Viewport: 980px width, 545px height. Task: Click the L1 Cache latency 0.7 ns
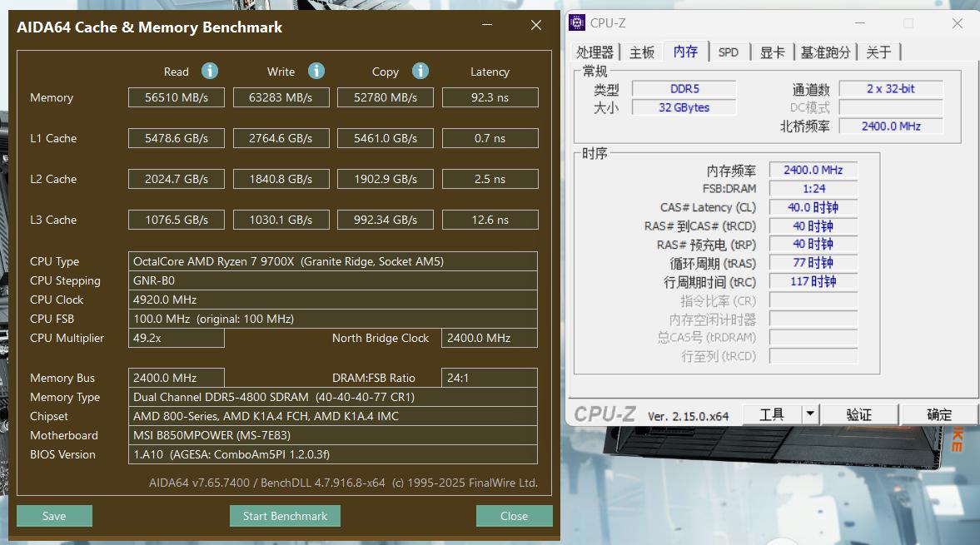pyautogui.click(x=490, y=138)
